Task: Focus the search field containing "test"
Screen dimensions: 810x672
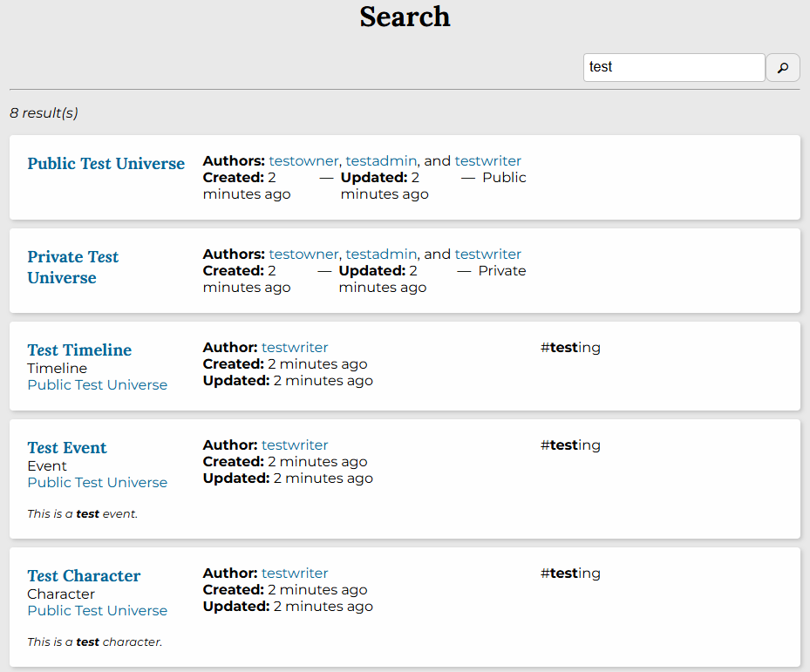Action: click(x=673, y=68)
